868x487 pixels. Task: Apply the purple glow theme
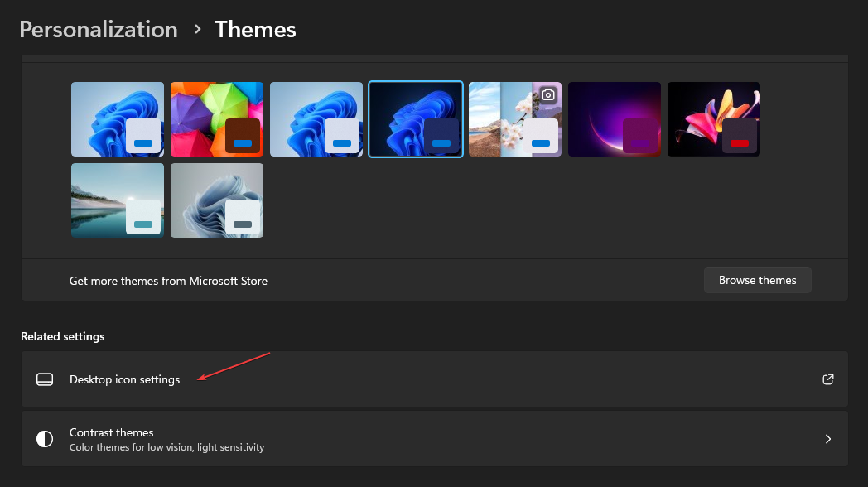[x=614, y=118]
